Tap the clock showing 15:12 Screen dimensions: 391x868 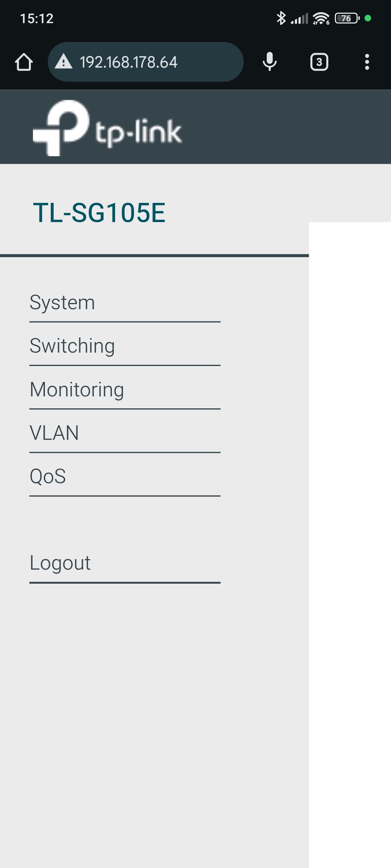tap(37, 18)
